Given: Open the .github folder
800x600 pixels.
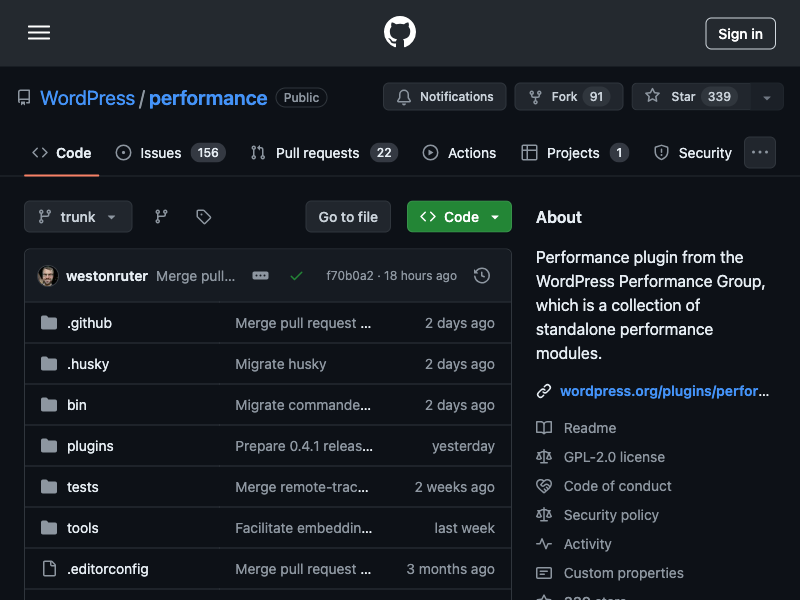Looking at the screenshot, I should 89,323.
